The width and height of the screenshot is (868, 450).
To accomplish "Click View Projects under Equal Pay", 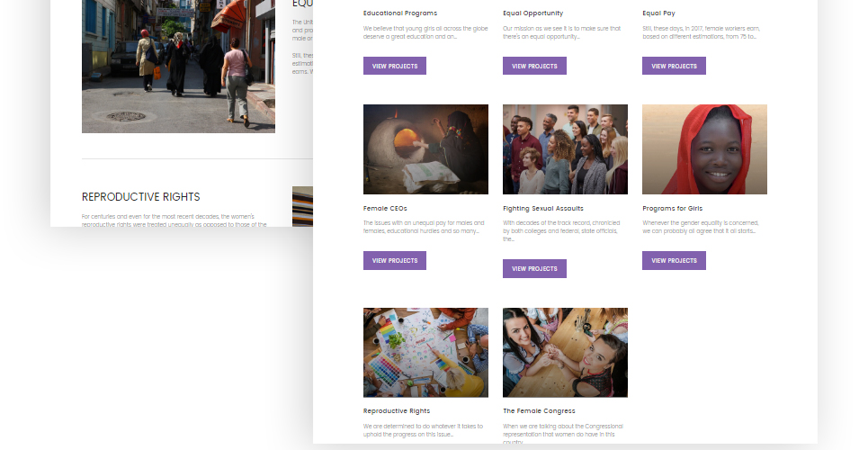I will tap(674, 66).
